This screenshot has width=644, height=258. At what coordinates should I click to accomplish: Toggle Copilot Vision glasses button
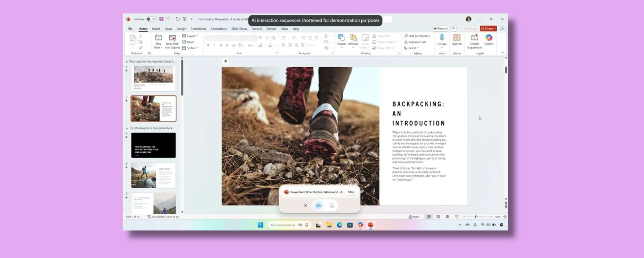(318, 205)
